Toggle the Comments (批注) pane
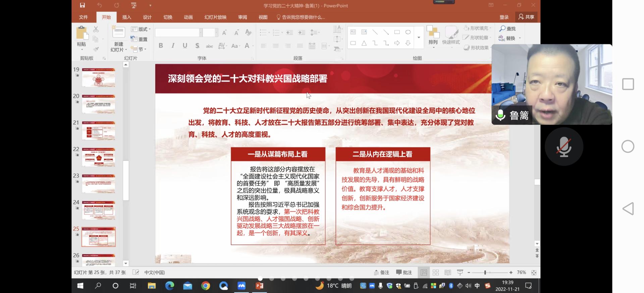Image resolution: width=644 pixels, height=293 pixels. pos(404,273)
